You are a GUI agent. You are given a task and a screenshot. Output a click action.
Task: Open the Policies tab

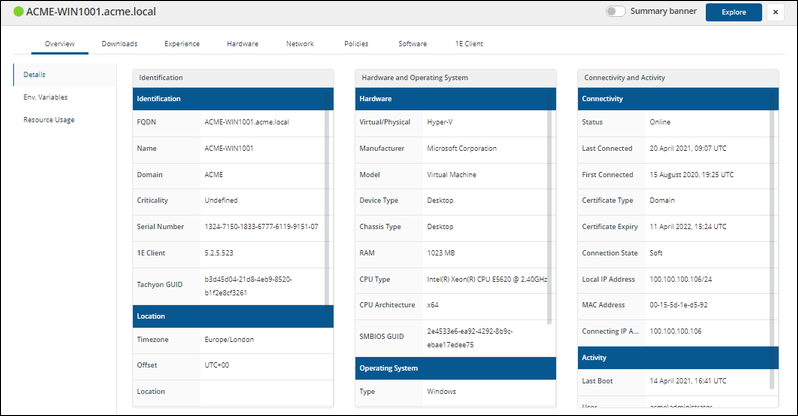click(x=356, y=44)
